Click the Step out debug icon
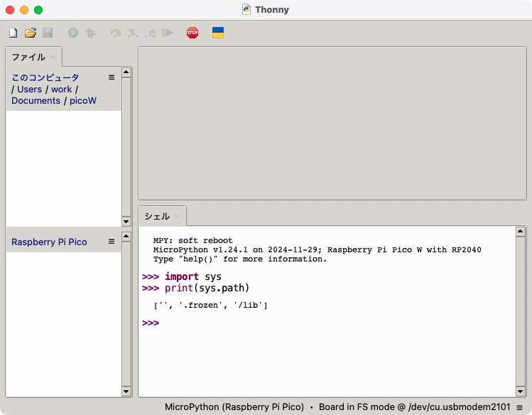 151,33
